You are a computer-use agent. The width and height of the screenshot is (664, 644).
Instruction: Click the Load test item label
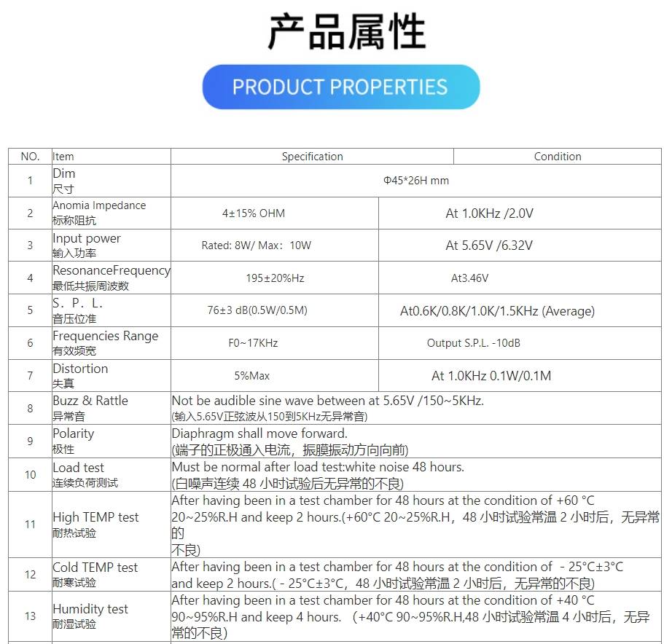coord(78,468)
